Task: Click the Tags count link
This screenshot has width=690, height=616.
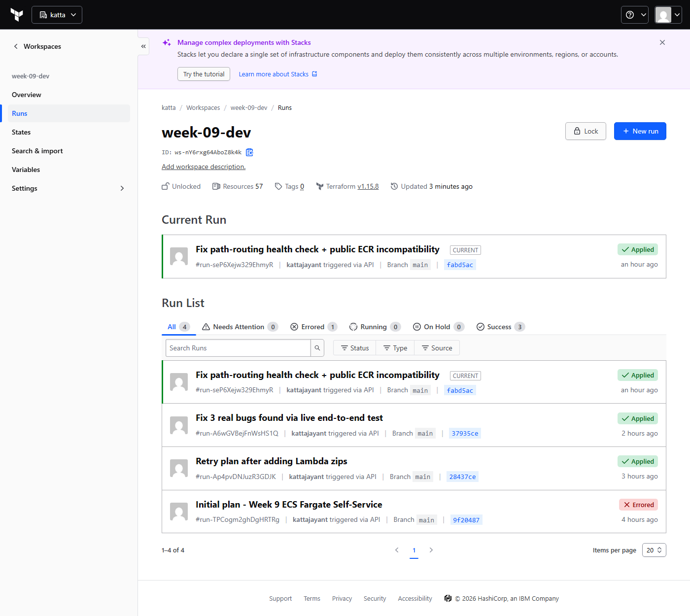Action: [302, 186]
